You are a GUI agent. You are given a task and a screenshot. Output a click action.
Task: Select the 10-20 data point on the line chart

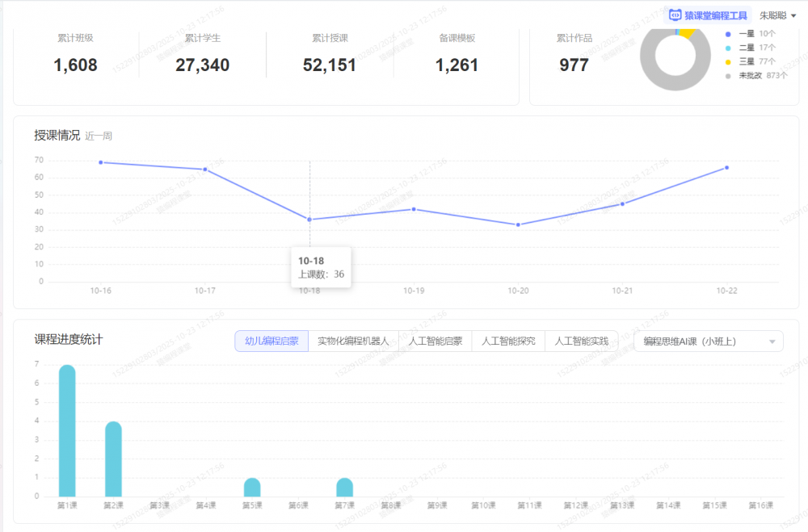coord(518,224)
